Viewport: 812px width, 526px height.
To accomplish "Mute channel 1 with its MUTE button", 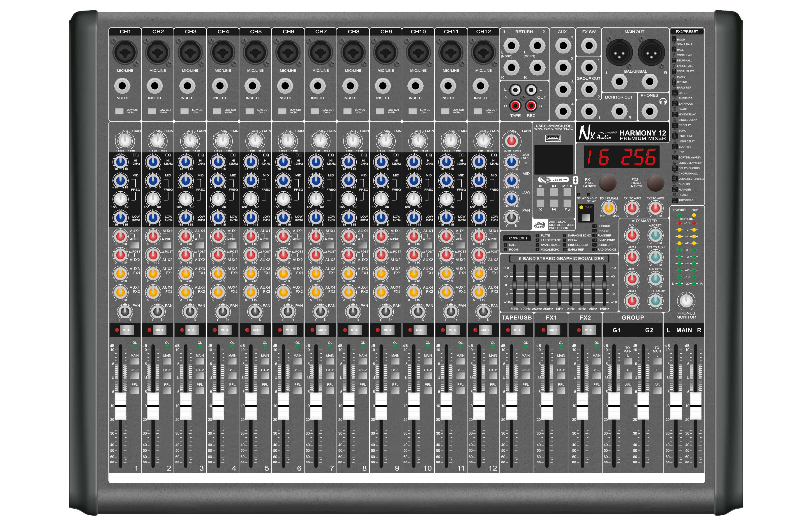I will click(x=127, y=330).
